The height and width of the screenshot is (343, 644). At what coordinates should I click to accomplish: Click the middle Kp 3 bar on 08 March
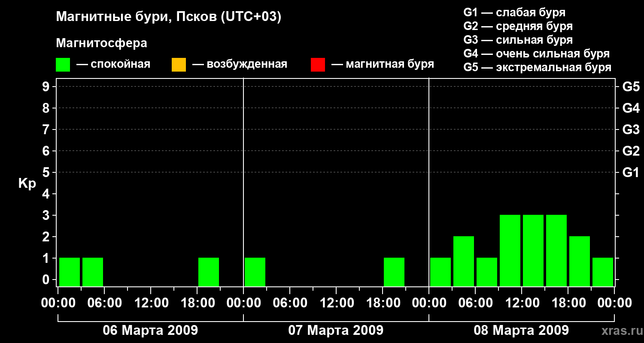pyautogui.click(x=533, y=250)
